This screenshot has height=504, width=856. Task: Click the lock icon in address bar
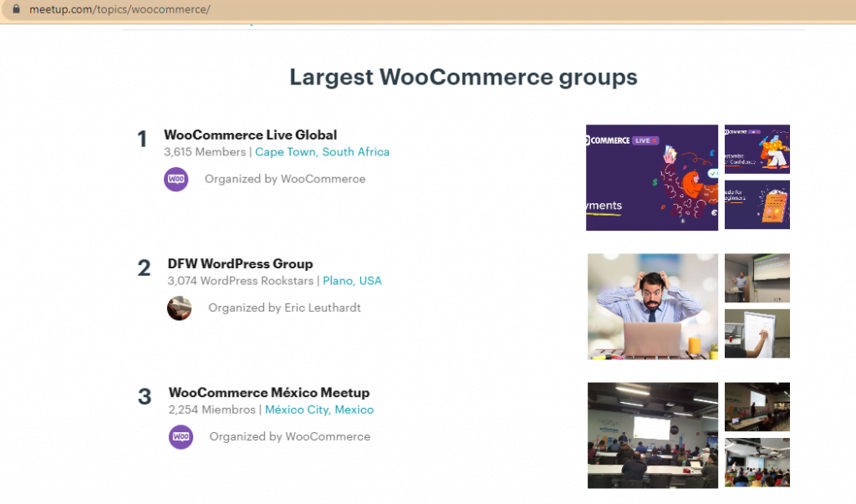point(17,8)
